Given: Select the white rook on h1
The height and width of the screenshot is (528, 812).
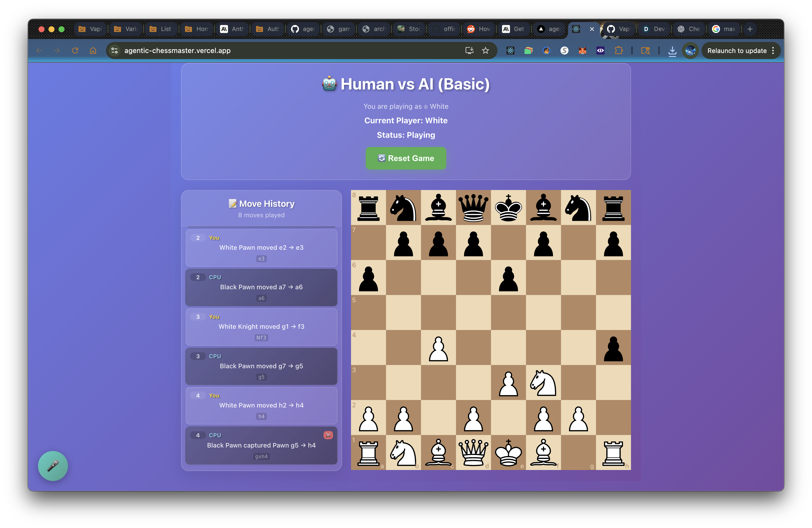Looking at the screenshot, I should [x=613, y=452].
